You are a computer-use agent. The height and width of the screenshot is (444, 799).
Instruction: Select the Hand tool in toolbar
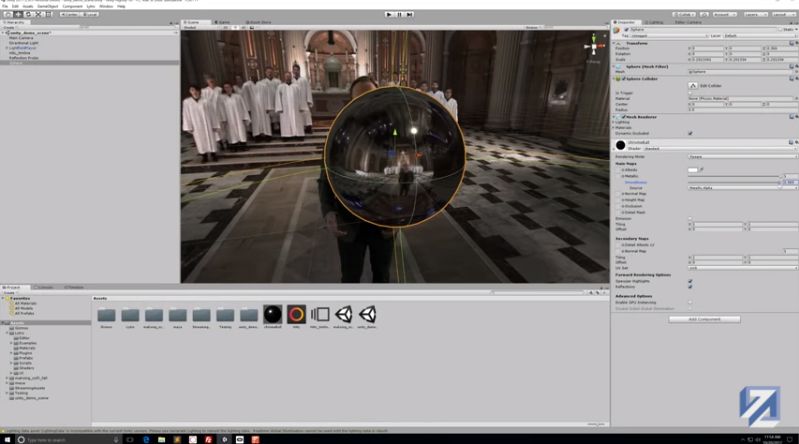(8, 14)
